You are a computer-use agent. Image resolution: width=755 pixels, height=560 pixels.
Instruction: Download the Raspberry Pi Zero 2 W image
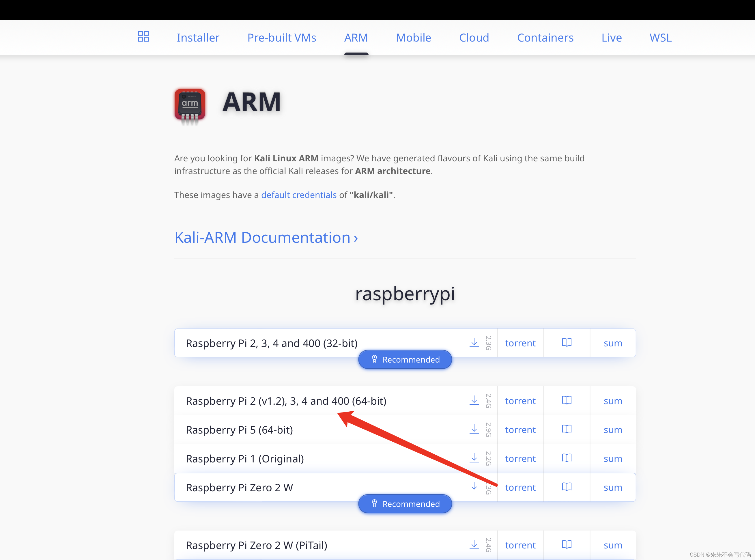tap(474, 487)
